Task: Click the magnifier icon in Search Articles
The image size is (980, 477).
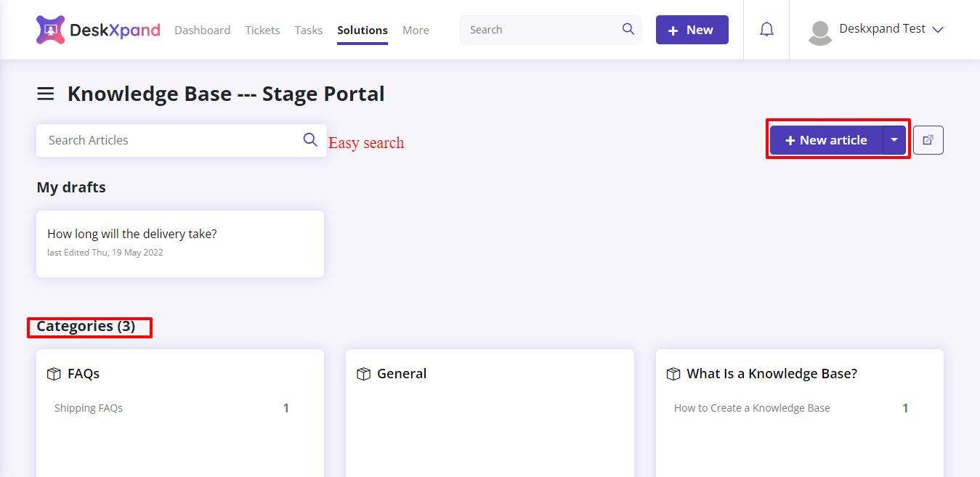Action: [310, 139]
